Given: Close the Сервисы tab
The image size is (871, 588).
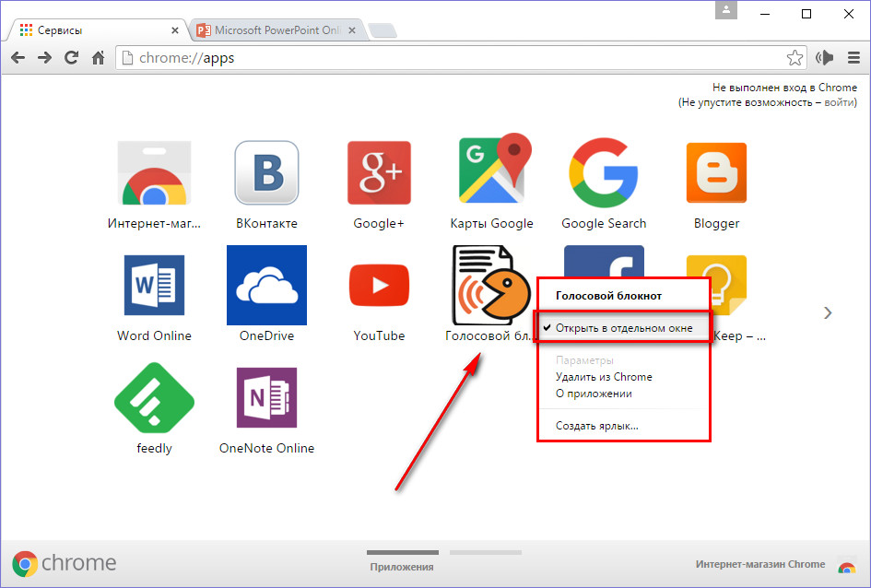Looking at the screenshot, I should (x=175, y=30).
